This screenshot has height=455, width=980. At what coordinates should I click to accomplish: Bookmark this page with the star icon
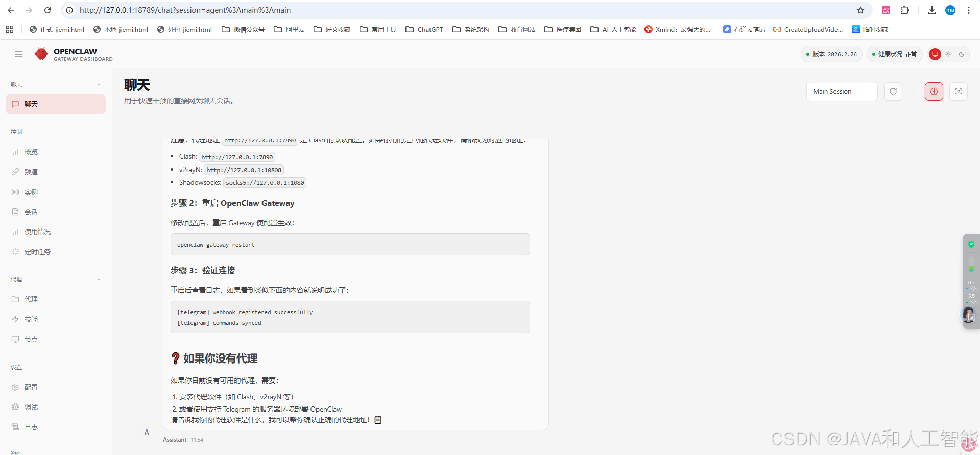point(861,10)
